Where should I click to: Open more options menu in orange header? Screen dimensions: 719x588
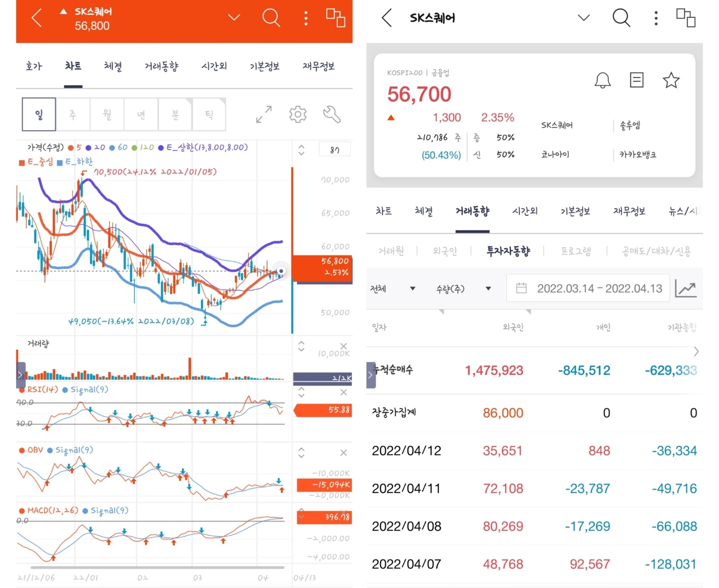306,18
